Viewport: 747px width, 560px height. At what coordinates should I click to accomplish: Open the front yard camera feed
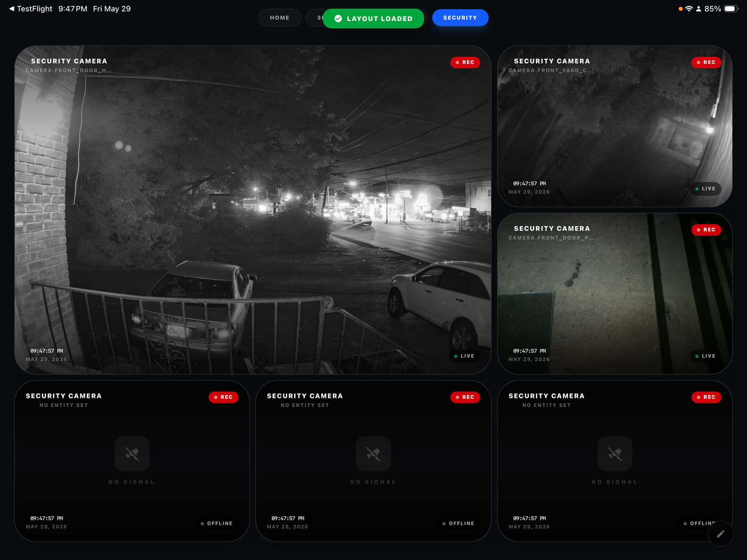coord(615,126)
